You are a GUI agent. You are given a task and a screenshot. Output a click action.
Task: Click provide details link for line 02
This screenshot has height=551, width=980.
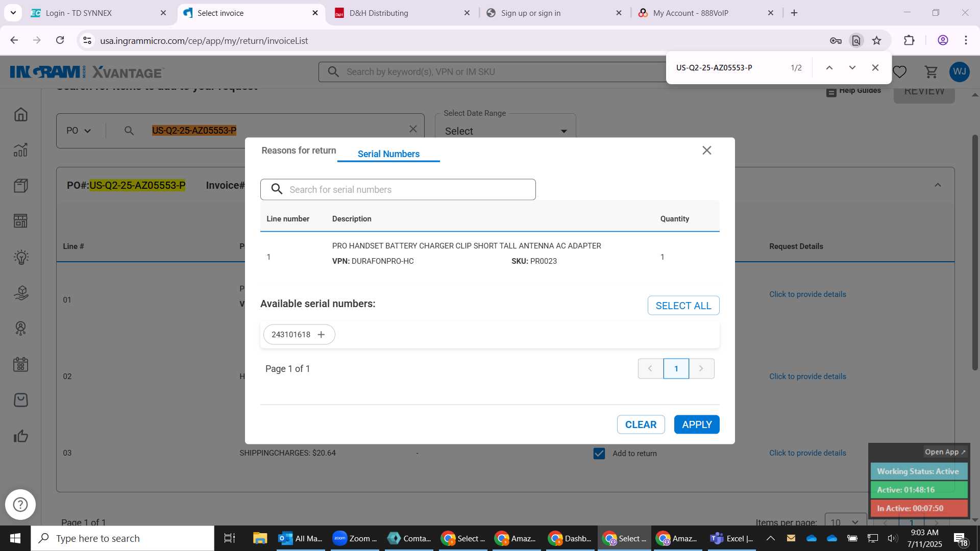tap(807, 377)
